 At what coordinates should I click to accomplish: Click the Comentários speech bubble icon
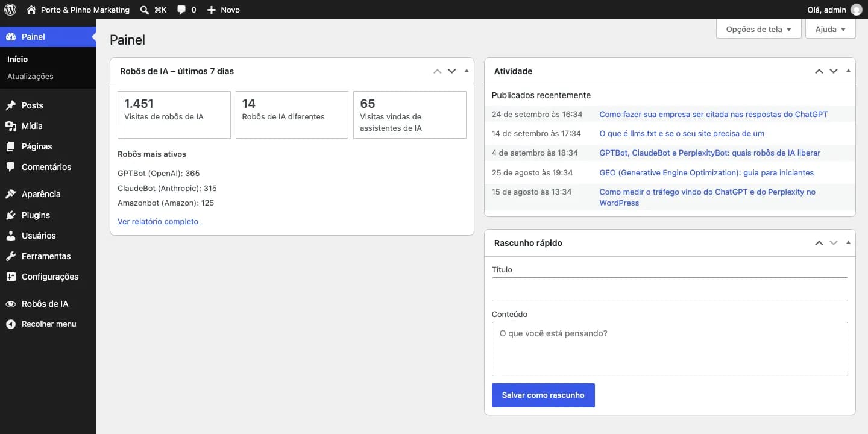[11, 167]
